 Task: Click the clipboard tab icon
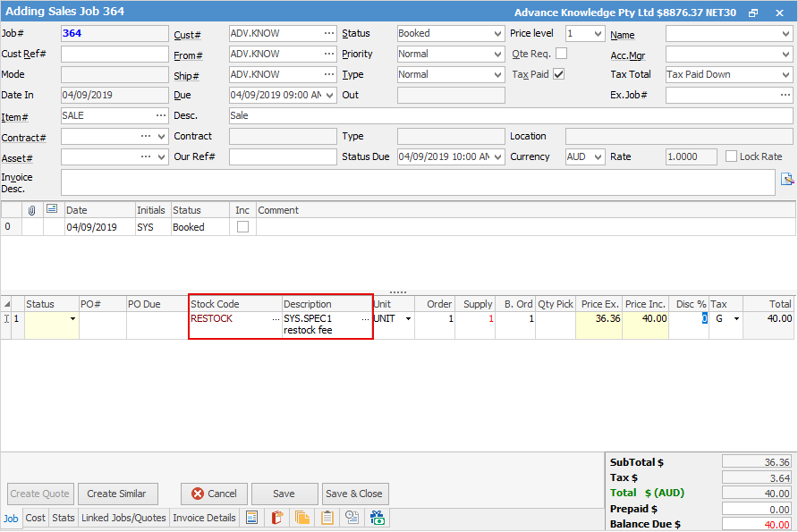click(x=327, y=518)
